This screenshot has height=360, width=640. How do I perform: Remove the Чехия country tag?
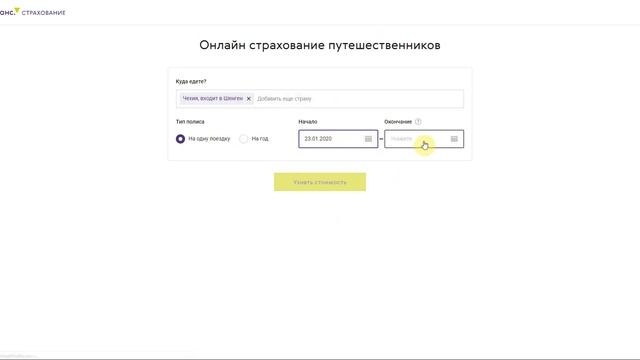[x=249, y=99]
